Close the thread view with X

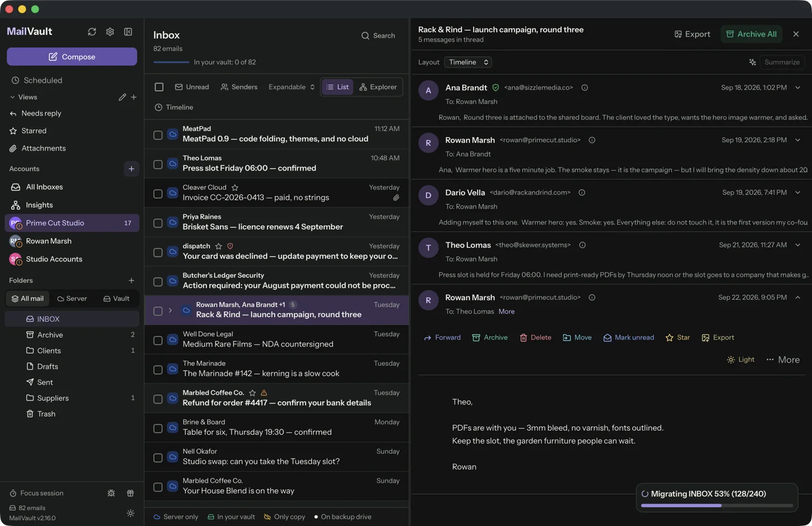click(796, 34)
